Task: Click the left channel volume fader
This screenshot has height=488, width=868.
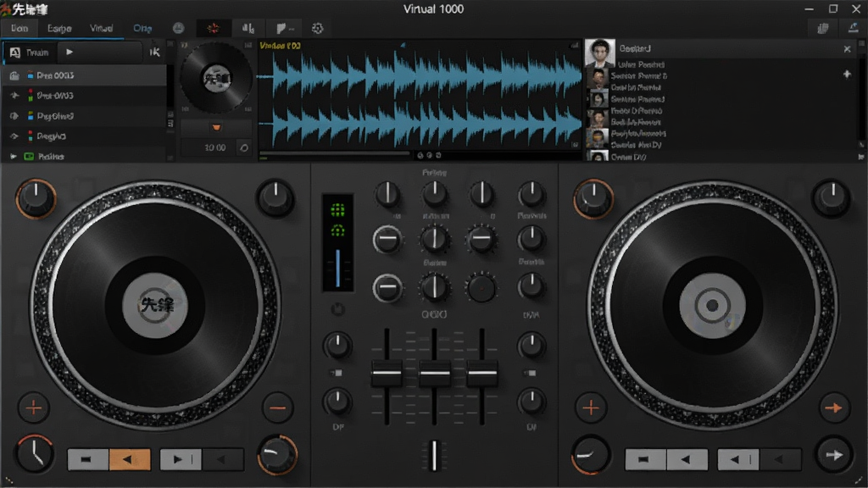Action: [x=387, y=373]
